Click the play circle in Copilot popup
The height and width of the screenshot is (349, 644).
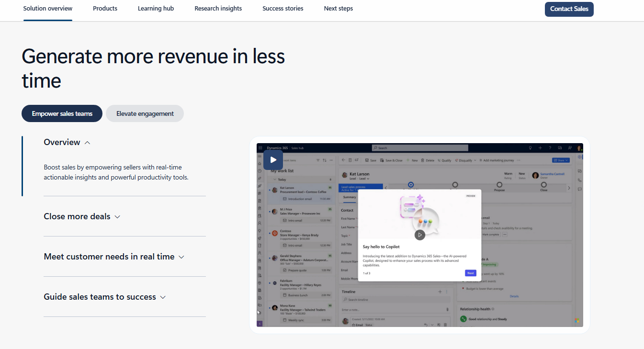coord(419,235)
